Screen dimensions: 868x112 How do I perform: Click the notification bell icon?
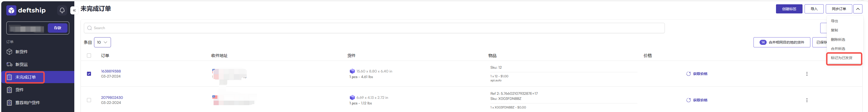[62, 10]
